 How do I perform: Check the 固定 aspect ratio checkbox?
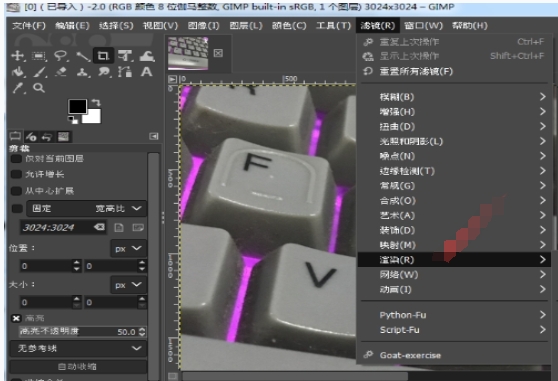click(x=17, y=208)
